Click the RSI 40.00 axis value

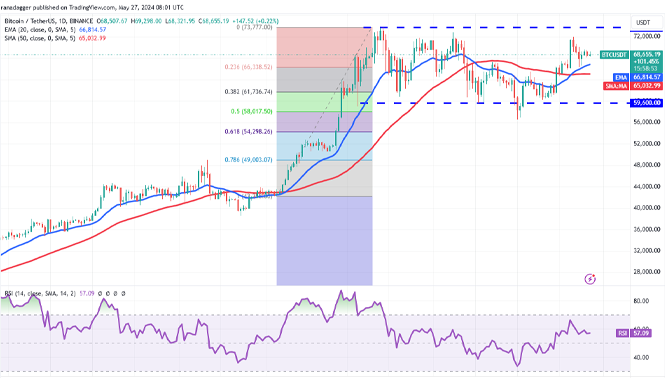[641, 357]
